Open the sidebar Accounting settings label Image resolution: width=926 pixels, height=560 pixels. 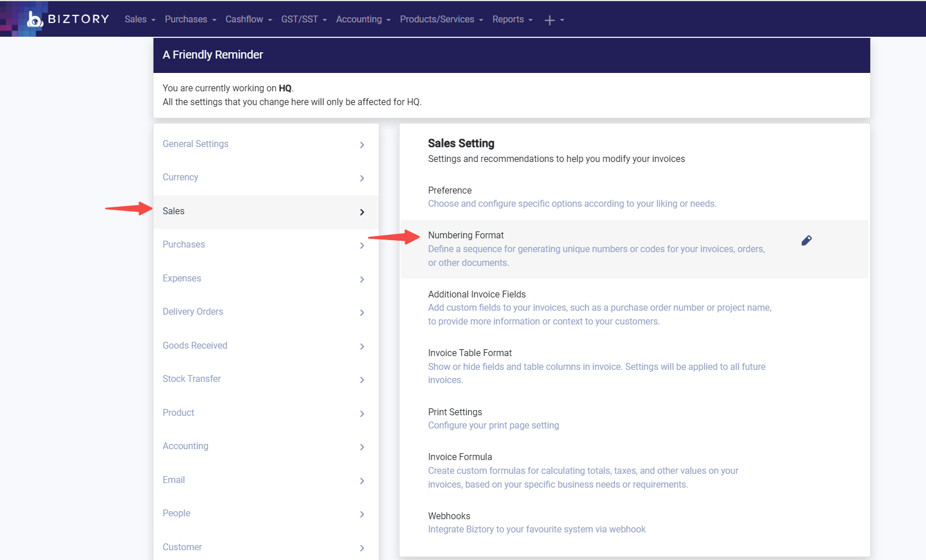pos(186,446)
